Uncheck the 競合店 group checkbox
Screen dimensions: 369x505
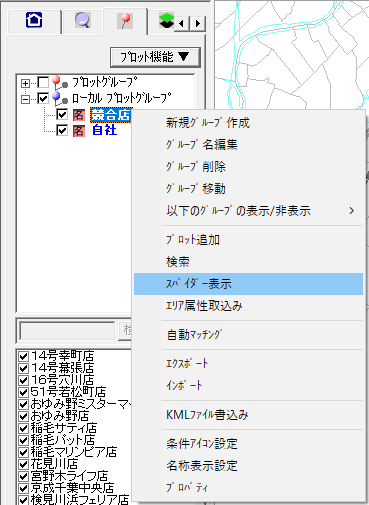(62, 115)
